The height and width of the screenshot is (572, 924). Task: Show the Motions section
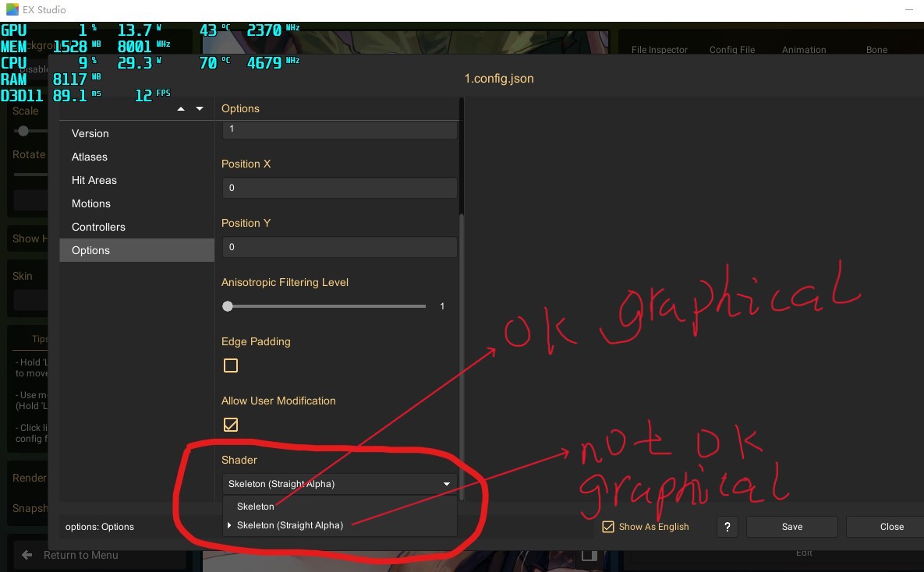136,204
